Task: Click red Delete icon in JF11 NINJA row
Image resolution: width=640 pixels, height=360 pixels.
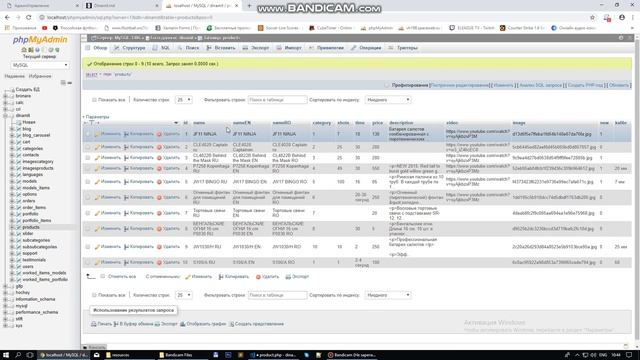Action: (x=159, y=134)
